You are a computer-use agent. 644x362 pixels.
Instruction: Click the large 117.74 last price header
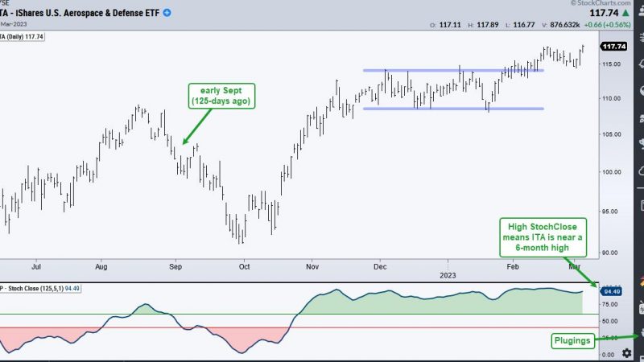(605, 13)
